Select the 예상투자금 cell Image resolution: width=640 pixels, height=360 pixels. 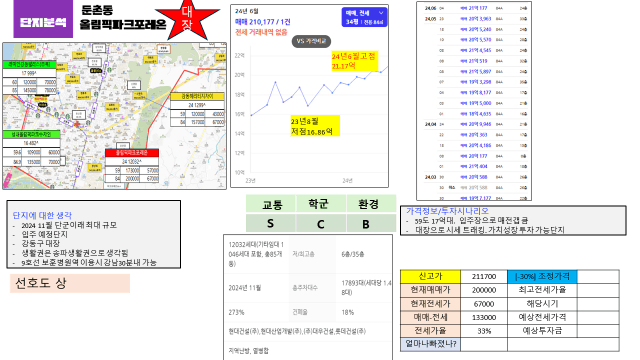542,331
